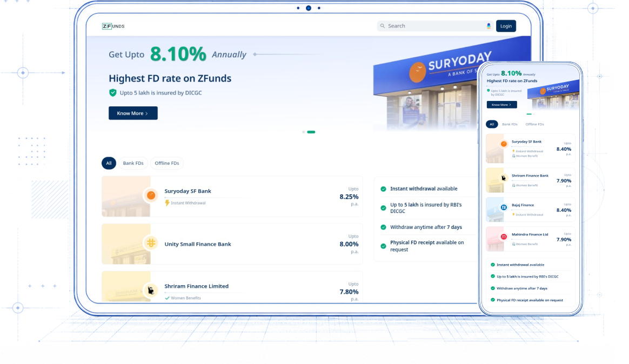629x364 pixels.
Task: Click the Instant Withdrawal lightning icon under Suryoday on the tablet
Action: 168,203
